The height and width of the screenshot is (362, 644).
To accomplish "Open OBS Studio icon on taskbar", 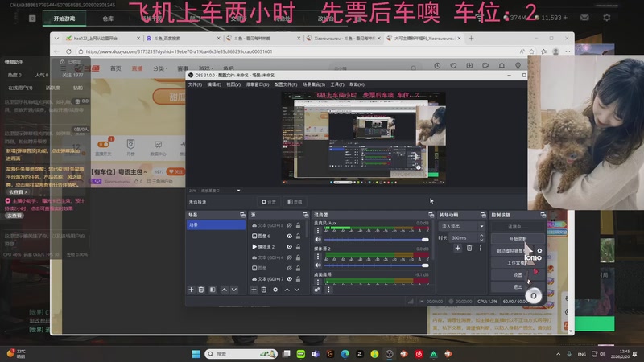I will coord(389,354).
